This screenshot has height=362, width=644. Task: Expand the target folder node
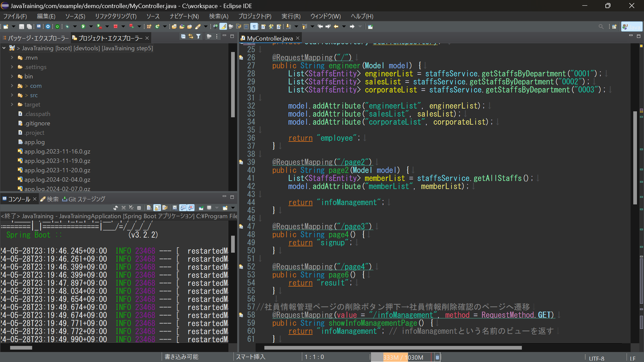click(x=12, y=105)
